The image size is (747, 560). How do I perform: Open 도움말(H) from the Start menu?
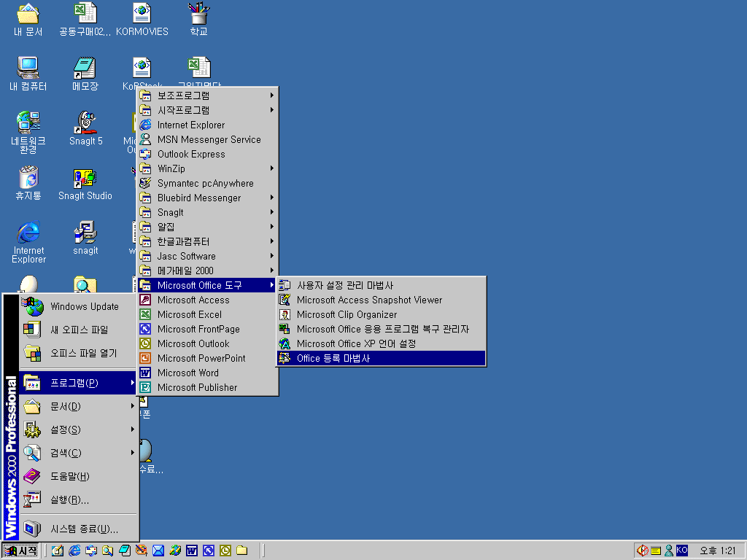coord(78,476)
